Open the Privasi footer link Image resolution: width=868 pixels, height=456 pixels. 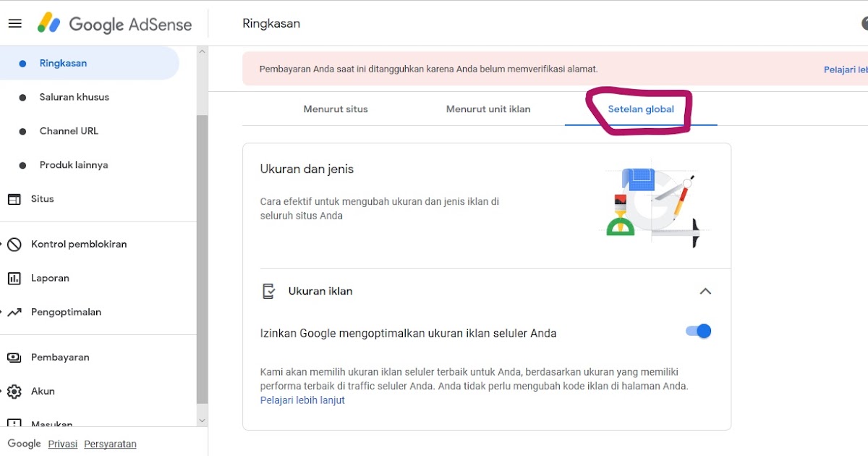click(62, 444)
